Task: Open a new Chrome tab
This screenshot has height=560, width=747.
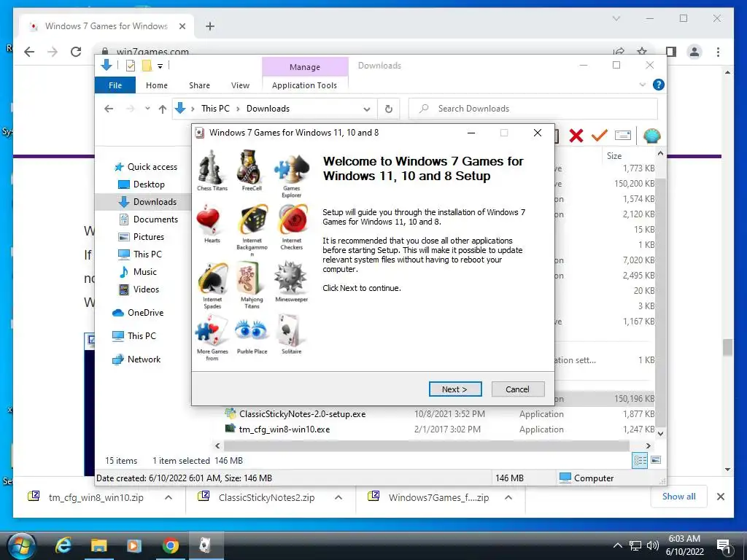Action: pyautogui.click(x=210, y=26)
